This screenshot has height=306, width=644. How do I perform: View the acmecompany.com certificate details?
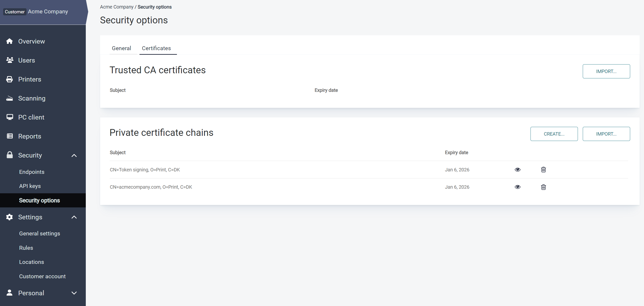pyautogui.click(x=517, y=187)
